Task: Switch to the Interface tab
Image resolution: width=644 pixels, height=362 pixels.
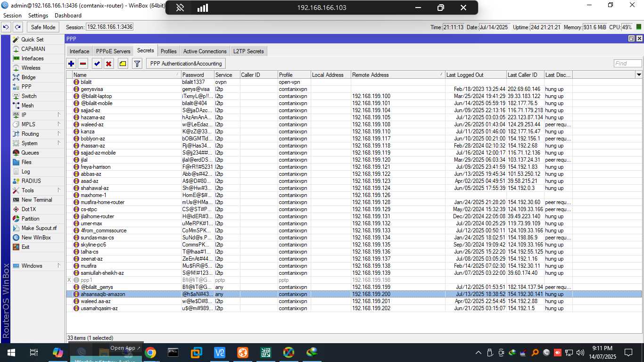Action: [79, 51]
